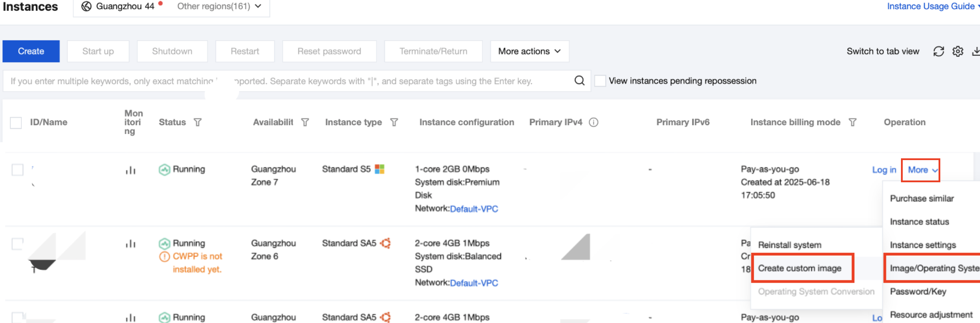Toggle the select-all instances checkbox
980x323 pixels.
coord(16,123)
